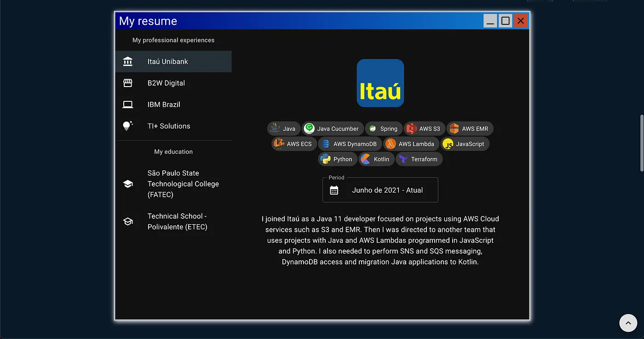The image size is (644, 339).
Task: Click the outlined cap icon beside Polivalente (ETEC)
Action: pos(128,222)
